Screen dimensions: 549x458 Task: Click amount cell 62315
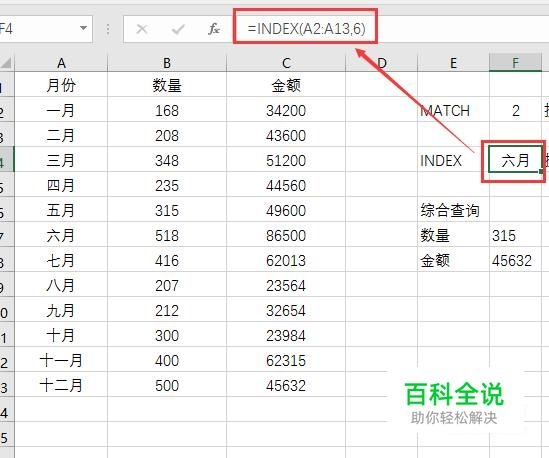pyautogui.click(x=286, y=360)
